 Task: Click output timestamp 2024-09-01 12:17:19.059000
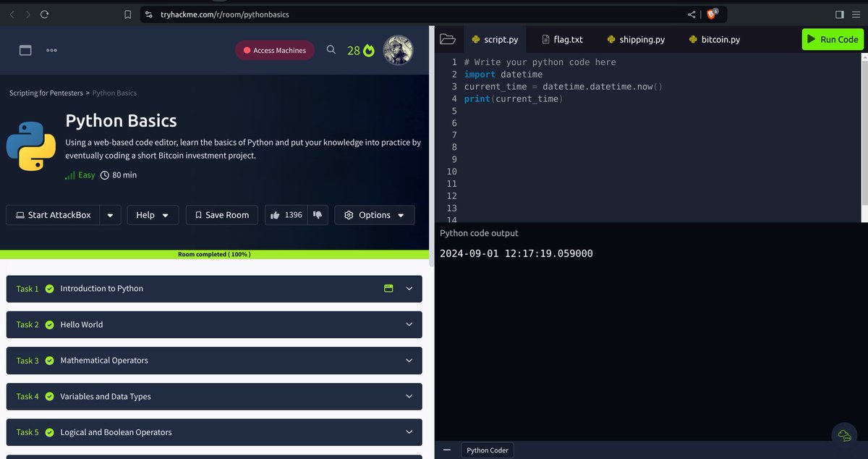[516, 253]
